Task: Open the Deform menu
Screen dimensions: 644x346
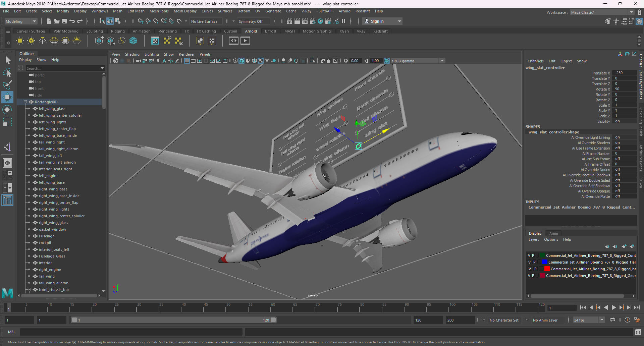Action: [244, 11]
